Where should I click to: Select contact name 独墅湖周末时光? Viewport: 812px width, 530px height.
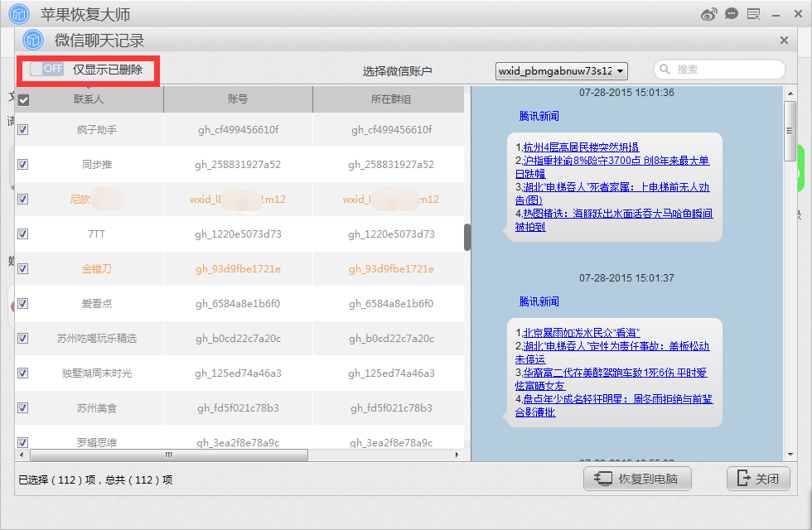(x=97, y=373)
